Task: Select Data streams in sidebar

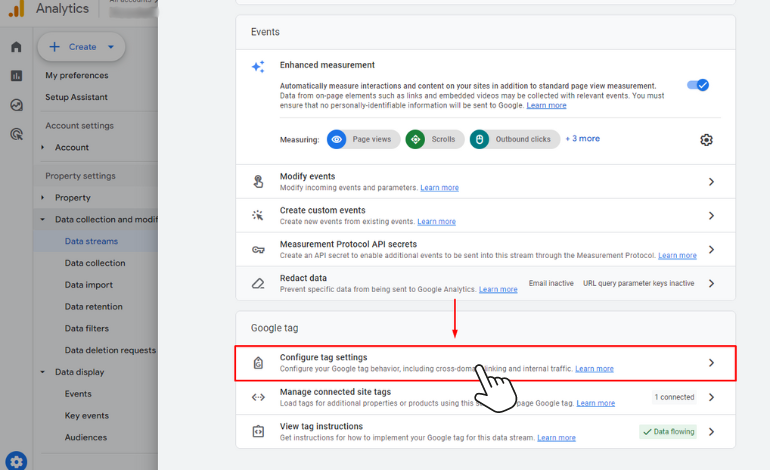Action: pos(91,241)
